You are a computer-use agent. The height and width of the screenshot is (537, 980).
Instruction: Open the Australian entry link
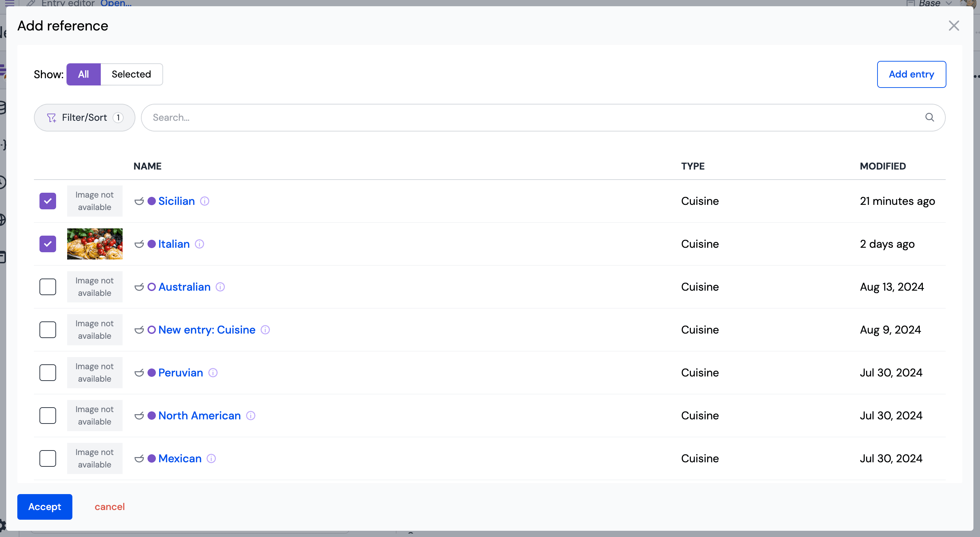[x=185, y=287]
